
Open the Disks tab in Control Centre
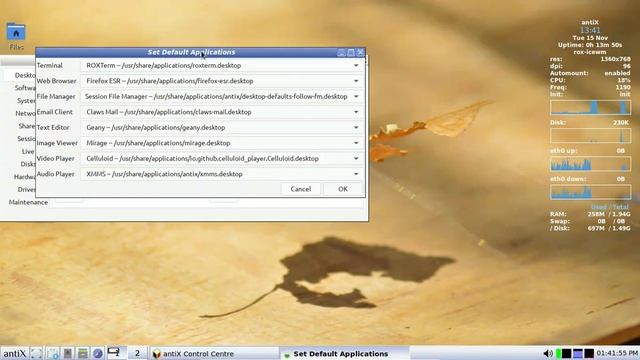(x=28, y=164)
